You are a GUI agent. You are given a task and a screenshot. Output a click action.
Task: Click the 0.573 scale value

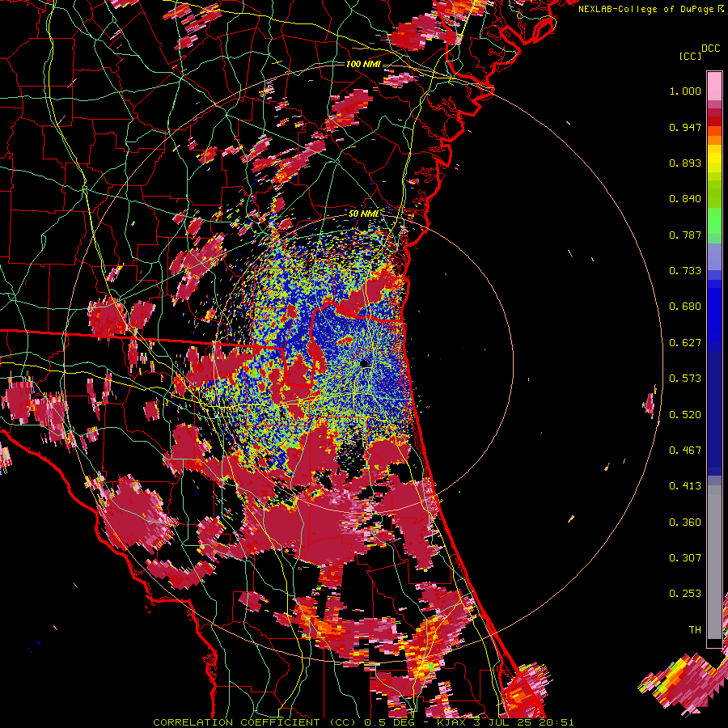[x=685, y=379]
